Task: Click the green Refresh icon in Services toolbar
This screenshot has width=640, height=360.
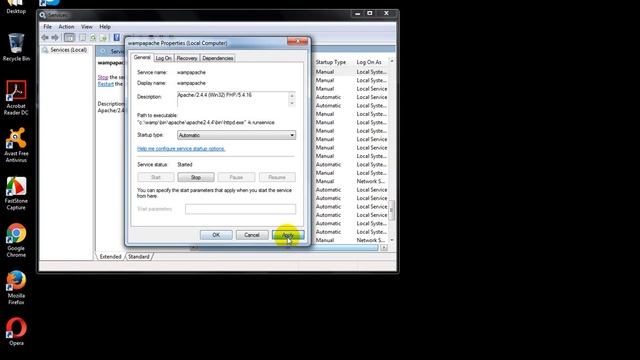Action: [93, 38]
